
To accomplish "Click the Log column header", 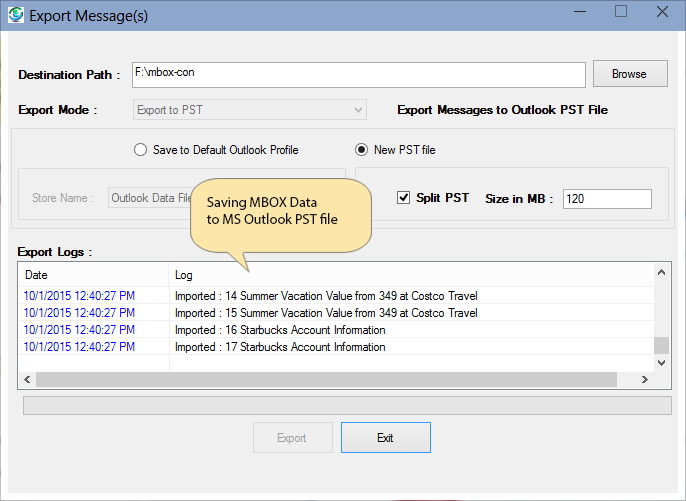I will pyautogui.click(x=410, y=274).
